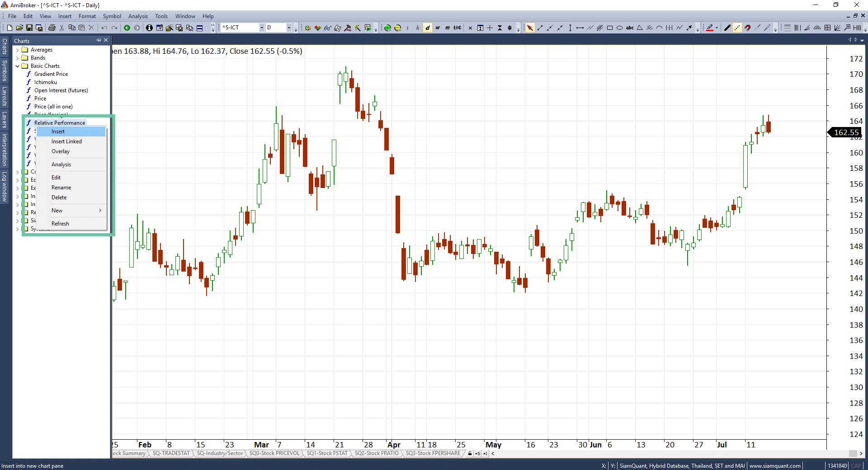Toggle the weekly interval button
This screenshot has width=868, height=470.
pyautogui.click(x=438, y=28)
